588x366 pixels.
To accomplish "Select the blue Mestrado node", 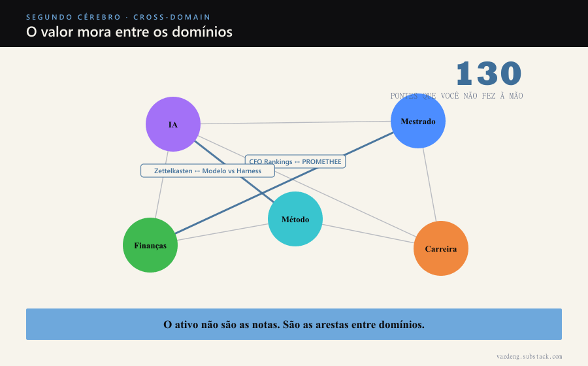I will (x=418, y=121).
